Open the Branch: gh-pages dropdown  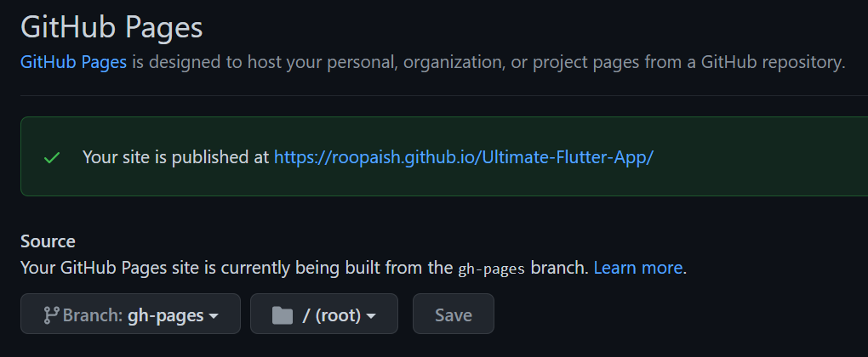pyautogui.click(x=131, y=315)
